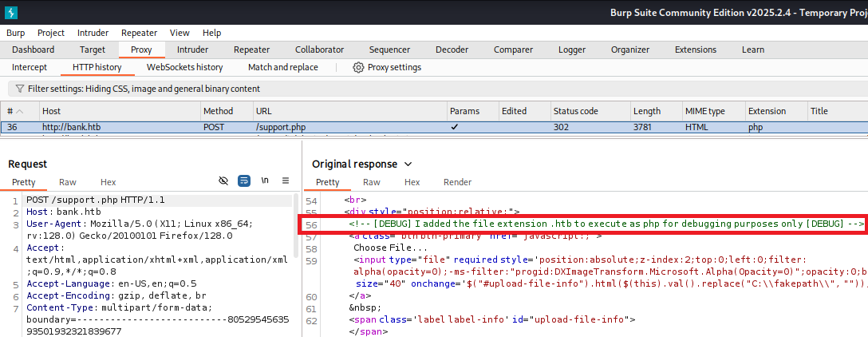Open Proxy settings gear icon

[x=358, y=67]
